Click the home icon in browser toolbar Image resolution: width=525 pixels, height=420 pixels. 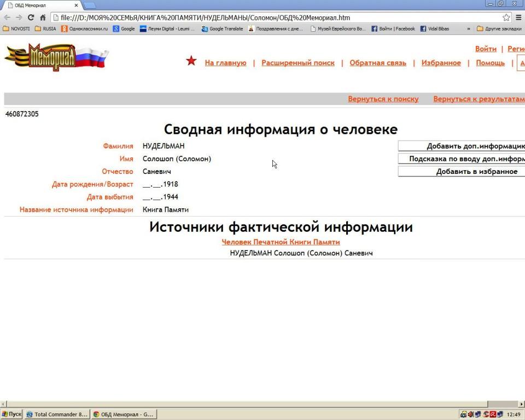click(43, 17)
